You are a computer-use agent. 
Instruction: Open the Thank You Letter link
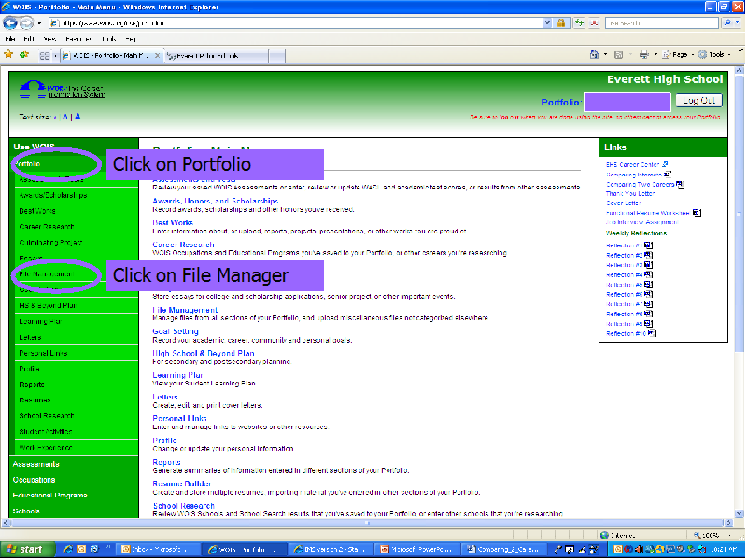[630, 194]
